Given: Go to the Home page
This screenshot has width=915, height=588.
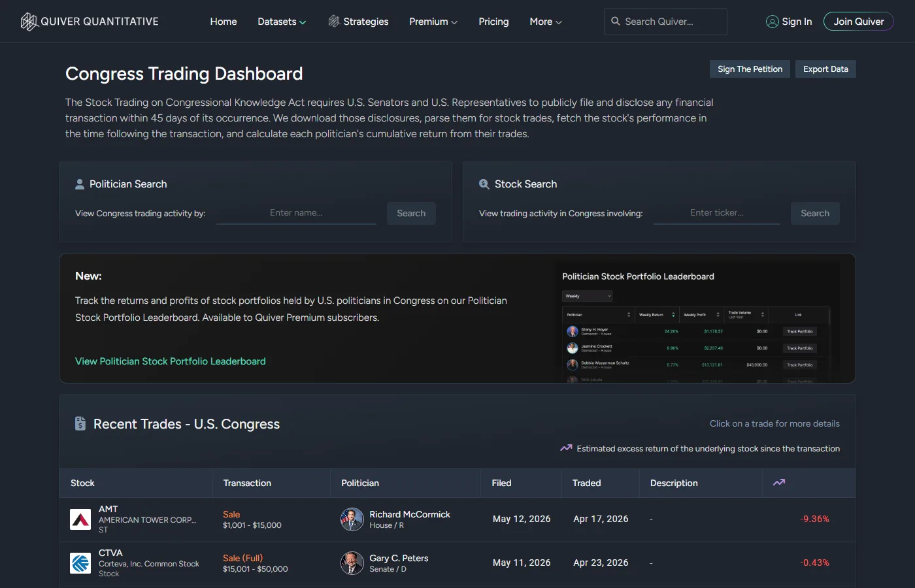Looking at the screenshot, I should tap(224, 22).
